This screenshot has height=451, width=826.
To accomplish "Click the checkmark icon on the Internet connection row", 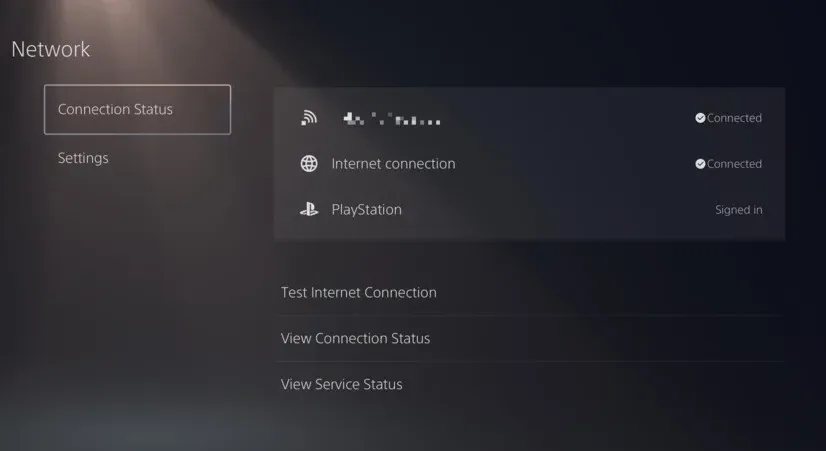I will pos(700,164).
